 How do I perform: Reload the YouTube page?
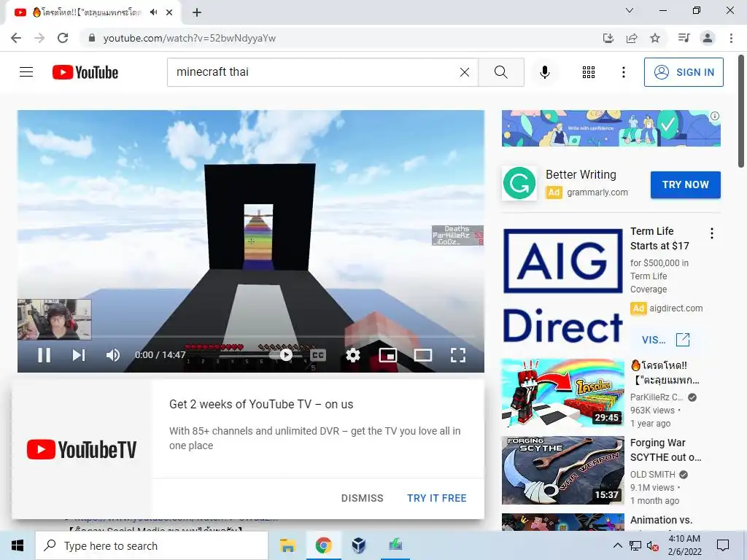63,38
